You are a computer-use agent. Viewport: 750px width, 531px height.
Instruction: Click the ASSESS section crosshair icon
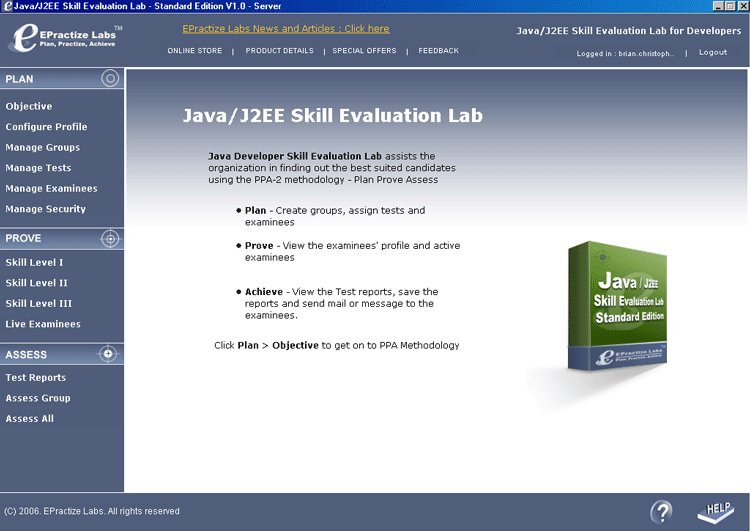click(108, 354)
